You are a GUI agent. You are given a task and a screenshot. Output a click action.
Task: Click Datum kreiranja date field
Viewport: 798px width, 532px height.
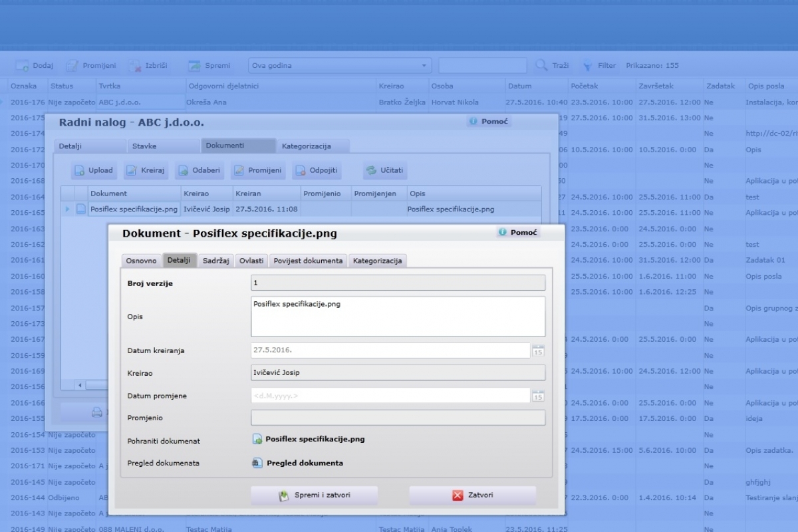tap(390, 350)
